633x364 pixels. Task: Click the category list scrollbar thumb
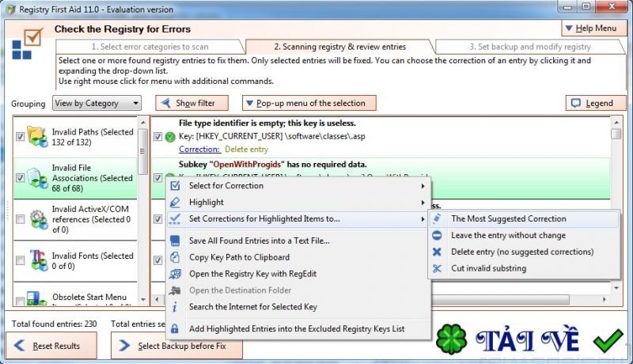tap(143, 151)
